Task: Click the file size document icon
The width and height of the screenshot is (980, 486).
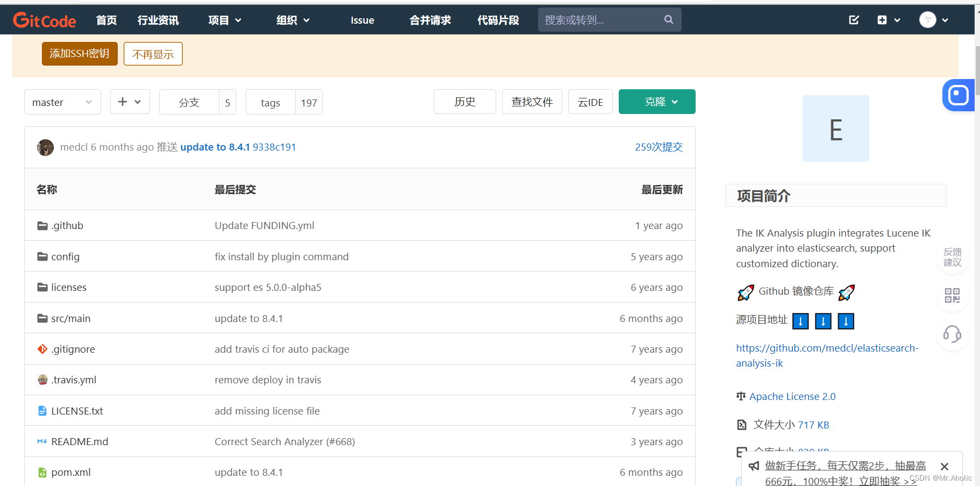Action: click(x=742, y=425)
